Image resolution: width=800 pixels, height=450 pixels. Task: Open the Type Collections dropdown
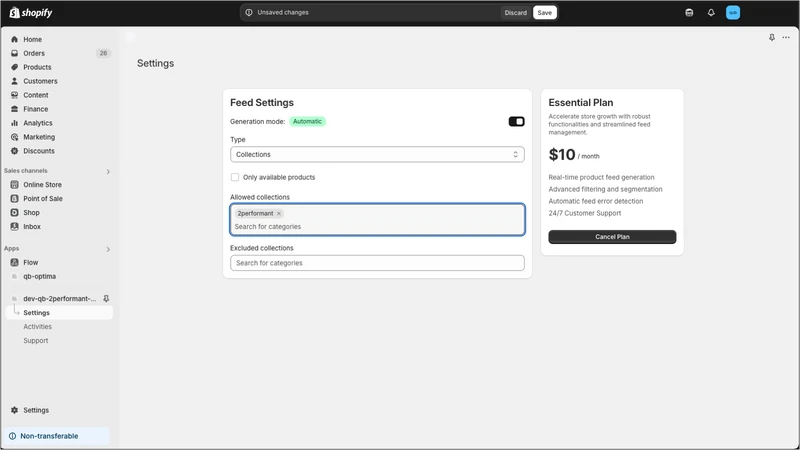tap(377, 154)
